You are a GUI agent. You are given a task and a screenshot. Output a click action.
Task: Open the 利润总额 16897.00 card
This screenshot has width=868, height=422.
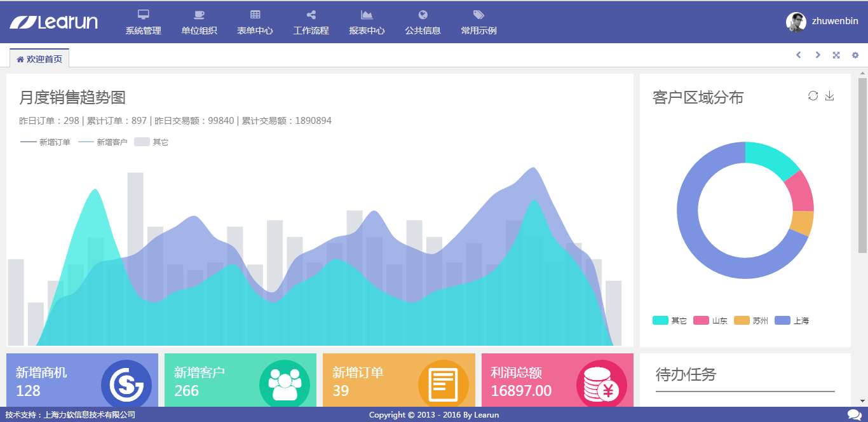point(557,380)
